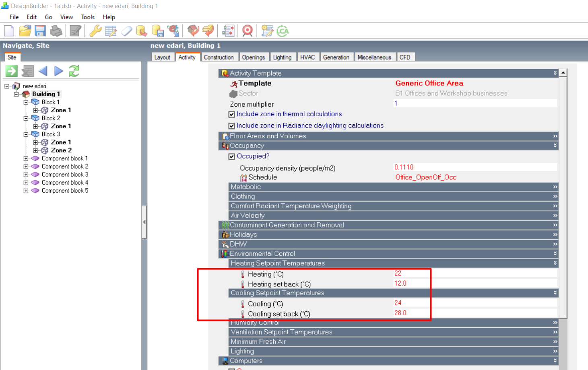Click the red target icon in the toolbar
This screenshot has width=588, height=370.
pyautogui.click(x=248, y=31)
